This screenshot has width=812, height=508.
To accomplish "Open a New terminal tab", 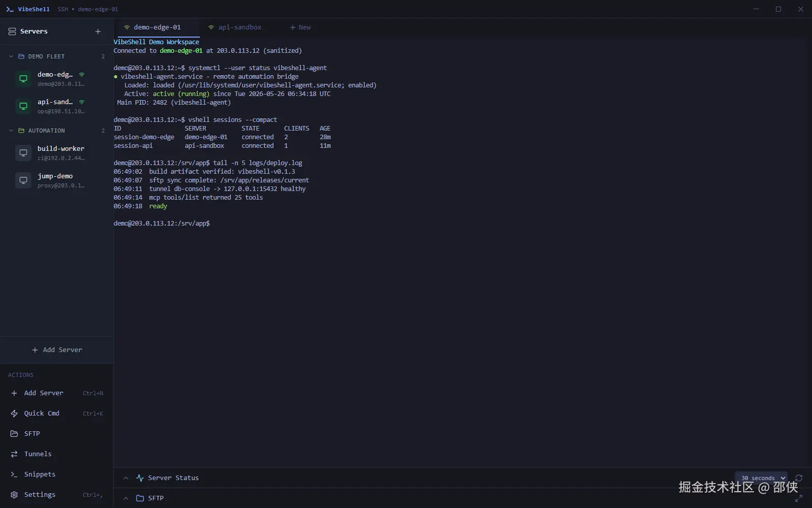I will tap(300, 27).
